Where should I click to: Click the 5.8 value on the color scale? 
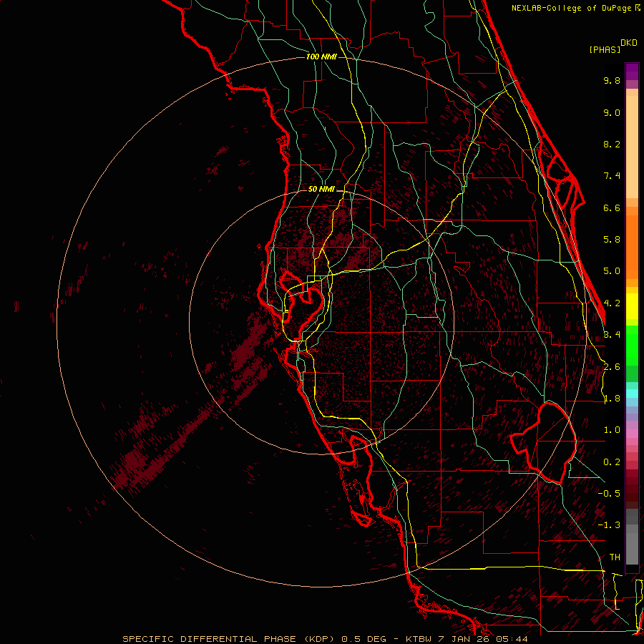pyautogui.click(x=612, y=240)
